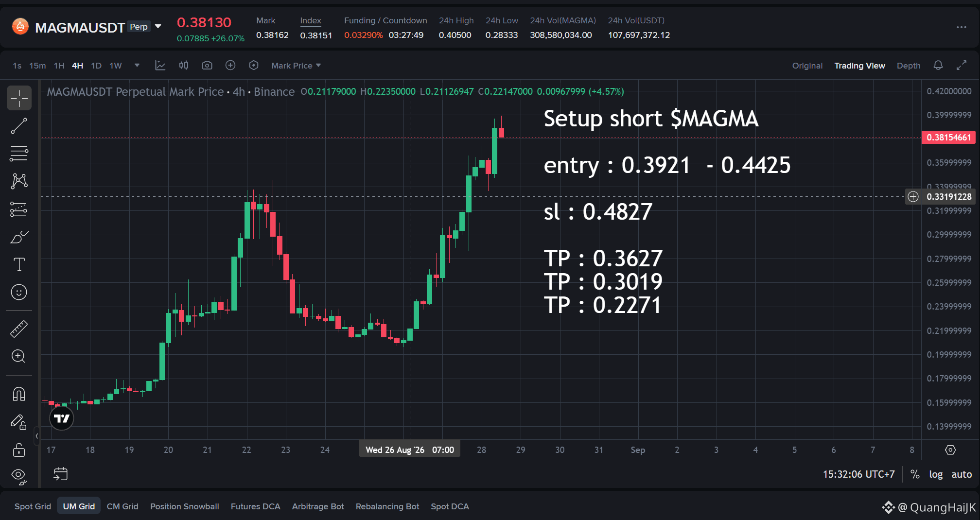The image size is (980, 520).
Task: Open the Mark Price dropdown
Action: point(296,66)
